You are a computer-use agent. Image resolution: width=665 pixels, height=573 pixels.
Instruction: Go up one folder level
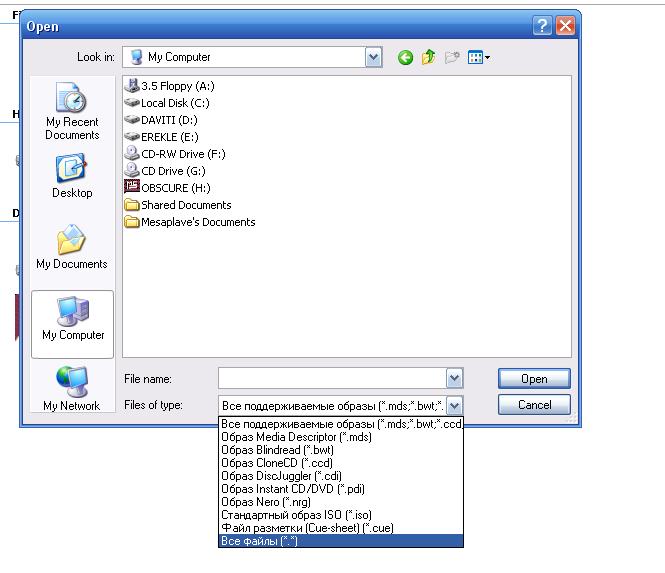click(428, 57)
